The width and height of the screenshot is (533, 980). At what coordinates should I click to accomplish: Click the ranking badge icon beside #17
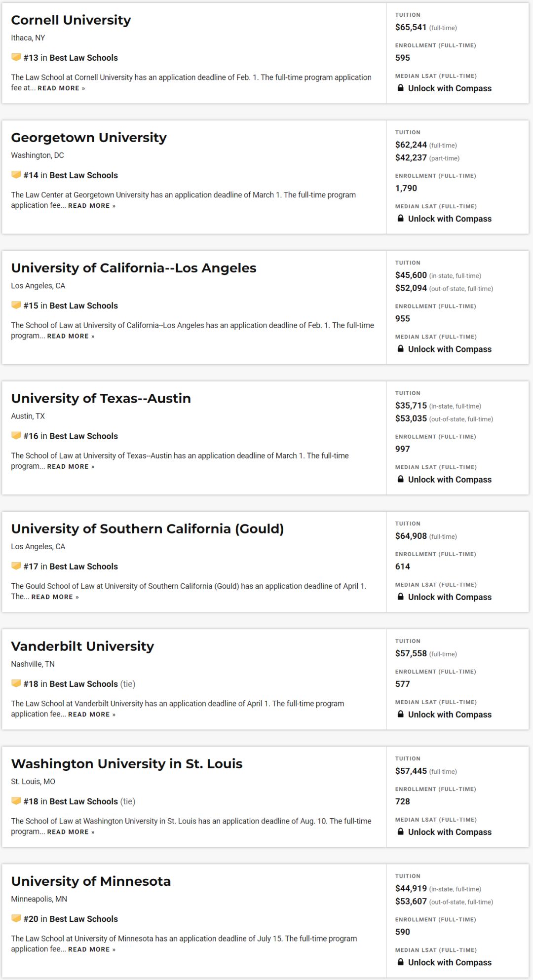[x=16, y=565]
